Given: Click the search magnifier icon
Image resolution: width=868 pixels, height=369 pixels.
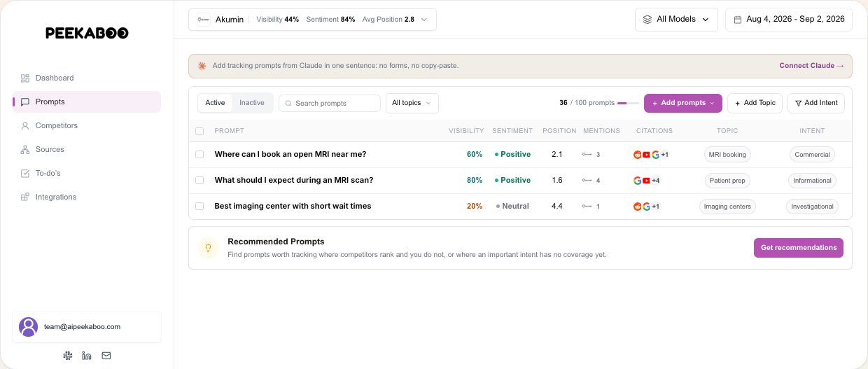Looking at the screenshot, I should 288,103.
